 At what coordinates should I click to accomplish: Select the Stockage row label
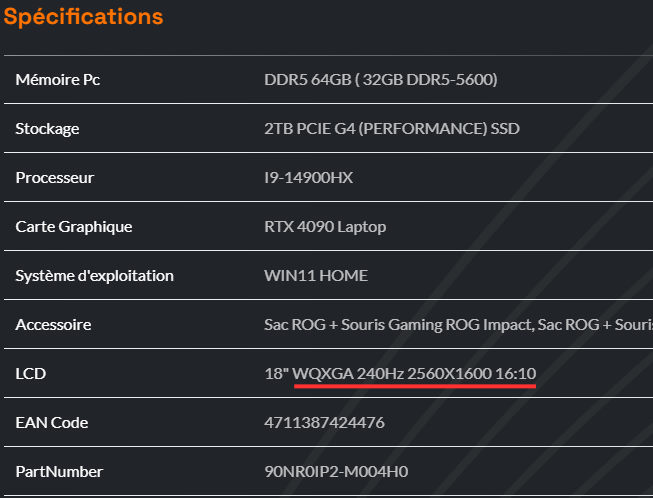click(x=47, y=129)
